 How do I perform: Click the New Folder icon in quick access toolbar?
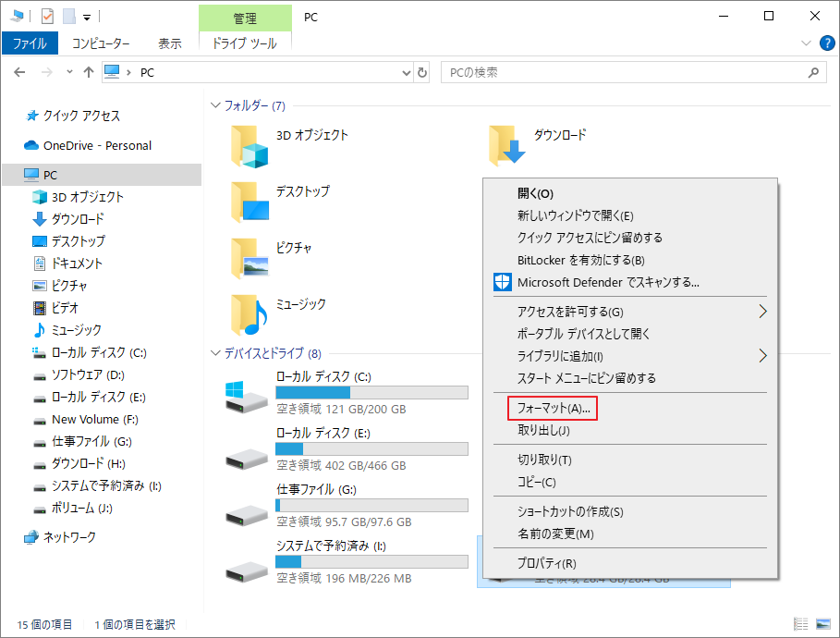tap(69, 17)
